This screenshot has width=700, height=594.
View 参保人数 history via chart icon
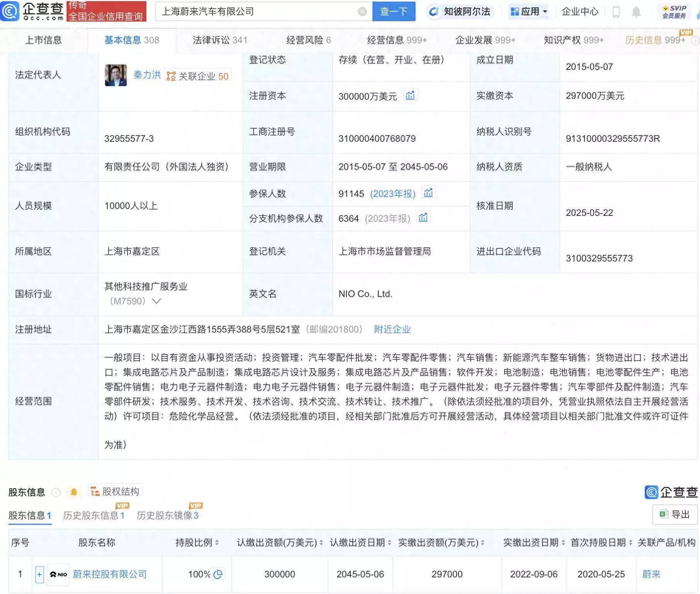[x=428, y=192]
